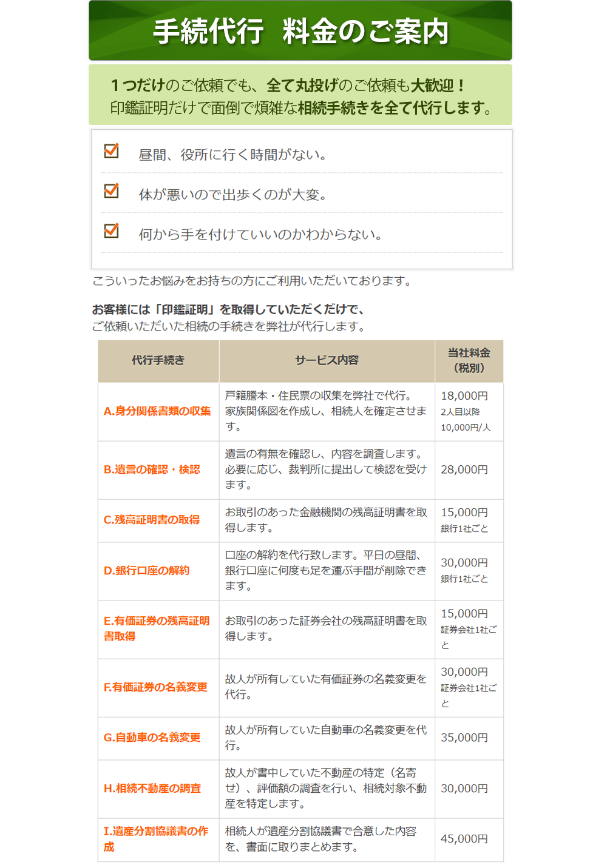Select row C.残高証明書の取得

pos(300,520)
